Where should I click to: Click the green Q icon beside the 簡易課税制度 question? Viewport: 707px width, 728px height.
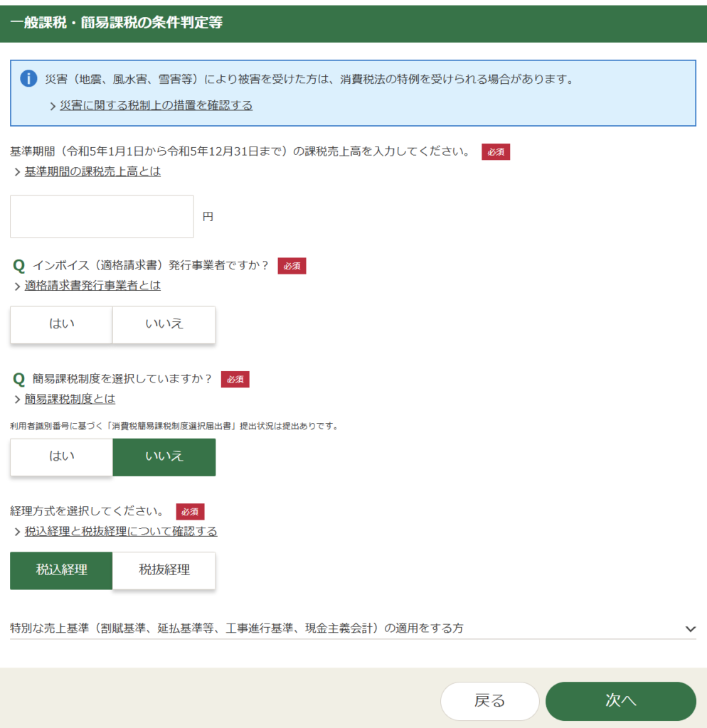tap(19, 379)
